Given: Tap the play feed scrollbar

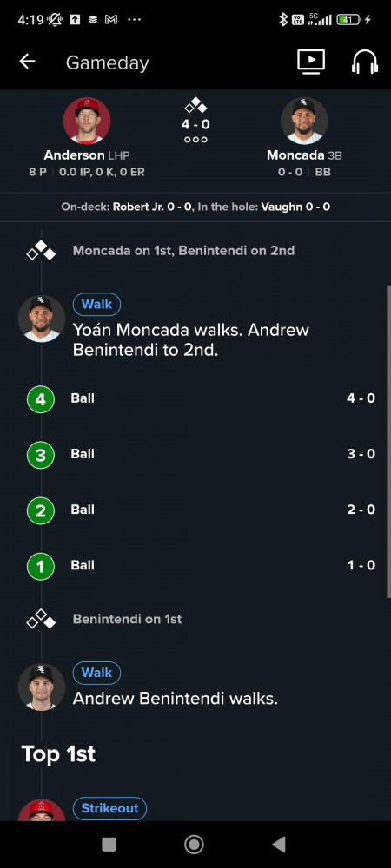Looking at the screenshot, I should tap(388, 441).
